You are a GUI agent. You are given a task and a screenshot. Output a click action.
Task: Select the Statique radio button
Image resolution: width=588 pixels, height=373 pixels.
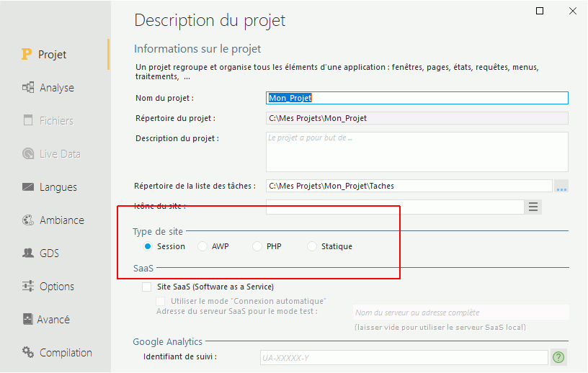coord(312,246)
